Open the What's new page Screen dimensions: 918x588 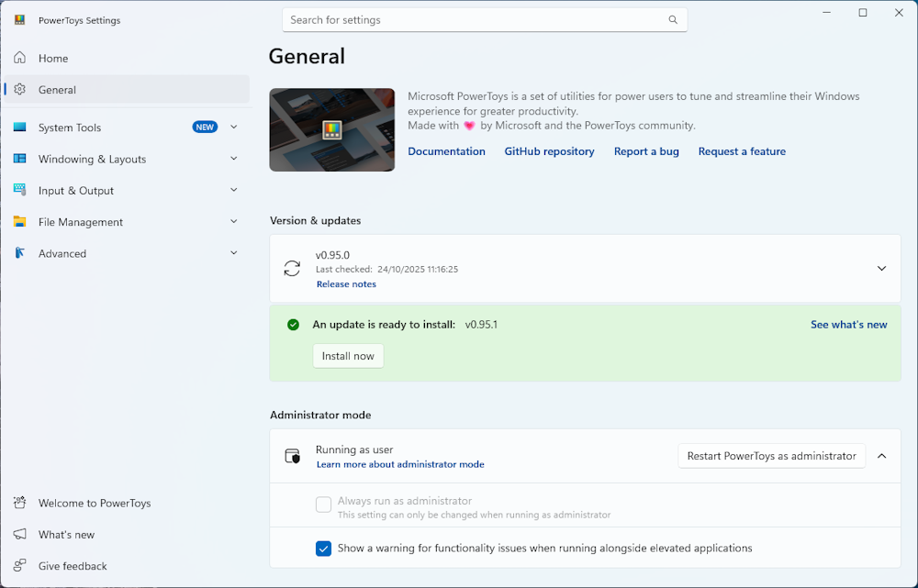tap(66, 535)
